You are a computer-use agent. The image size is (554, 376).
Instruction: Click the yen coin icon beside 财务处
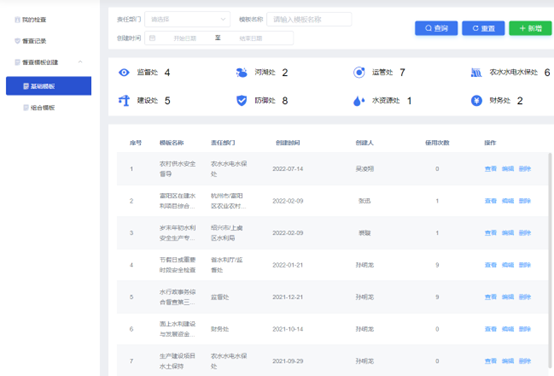click(476, 101)
